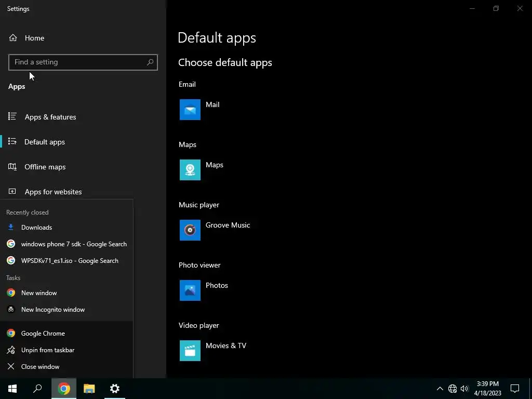Reopen windows phone 7 sdk Google Search
This screenshot has width=532, height=399.
coord(66,244)
